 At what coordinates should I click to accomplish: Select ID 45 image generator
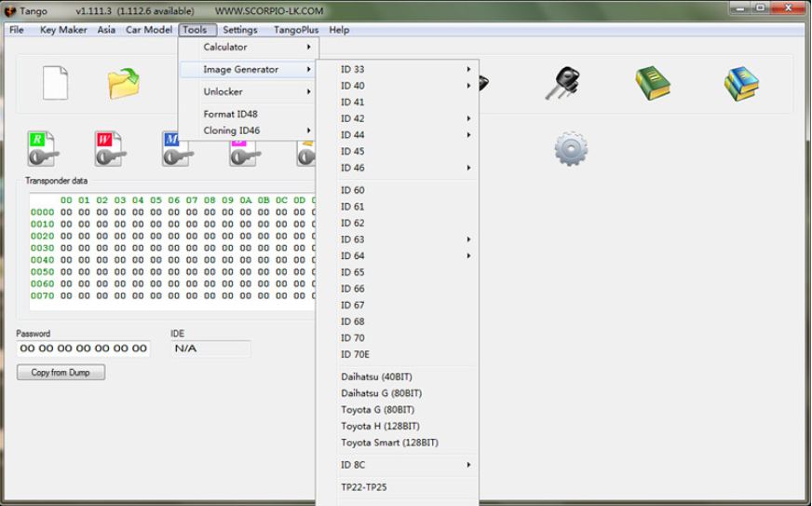tap(398, 151)
